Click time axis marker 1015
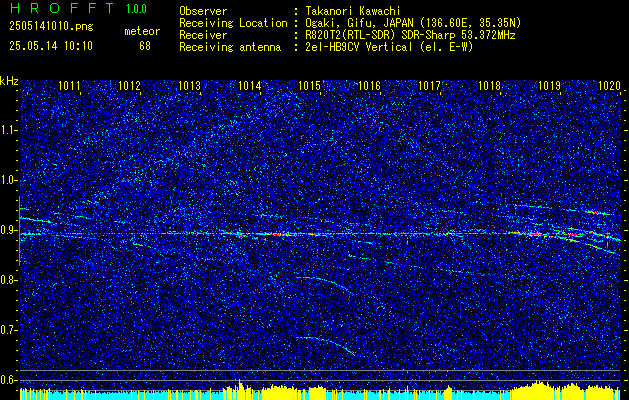 coord(310,85)
